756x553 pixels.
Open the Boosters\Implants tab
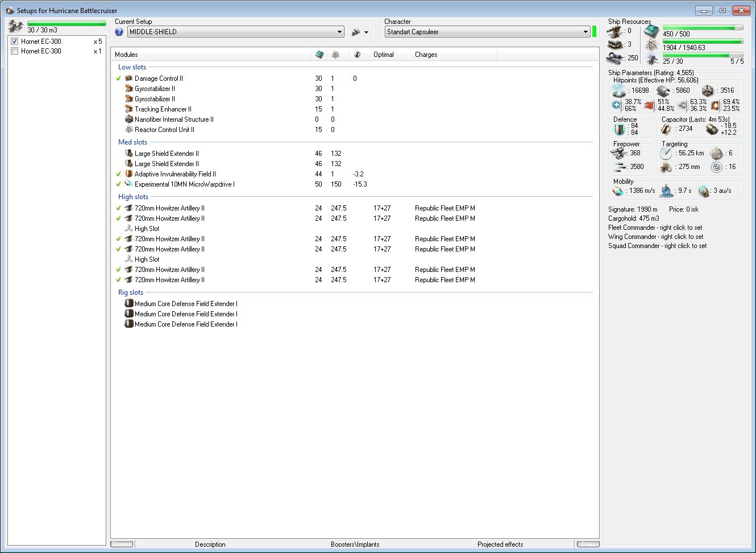[355, 544]
